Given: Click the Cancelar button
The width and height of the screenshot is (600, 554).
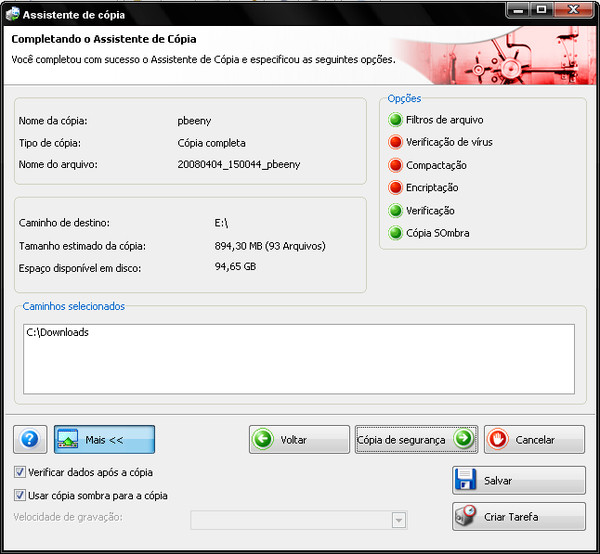Looking at the screenshot, I should pyautogui.click(x=535, y=439).
